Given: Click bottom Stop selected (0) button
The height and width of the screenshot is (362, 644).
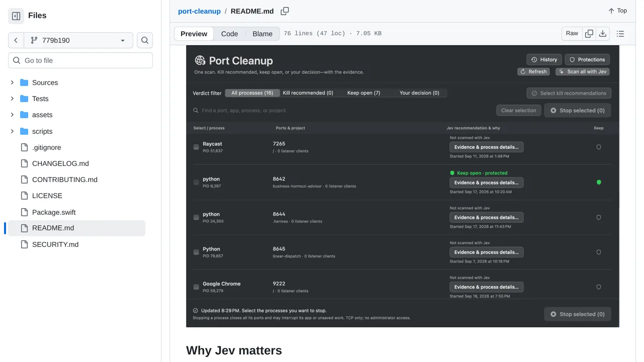Looking at the screenshot, I should [578, 314].
